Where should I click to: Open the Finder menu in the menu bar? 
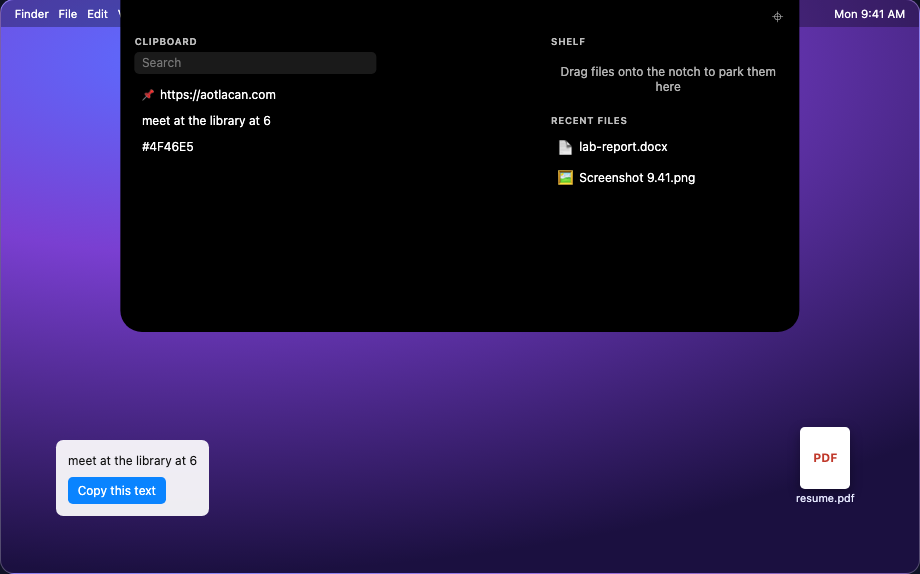coord(32,14)
